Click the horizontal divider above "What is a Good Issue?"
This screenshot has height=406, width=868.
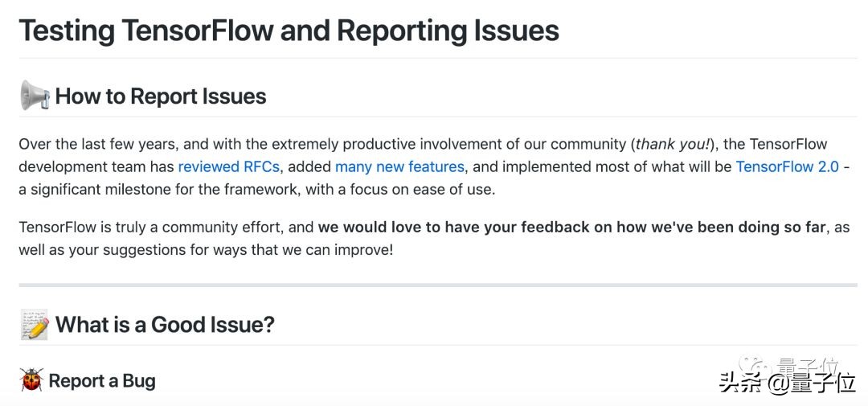point(438,285)
